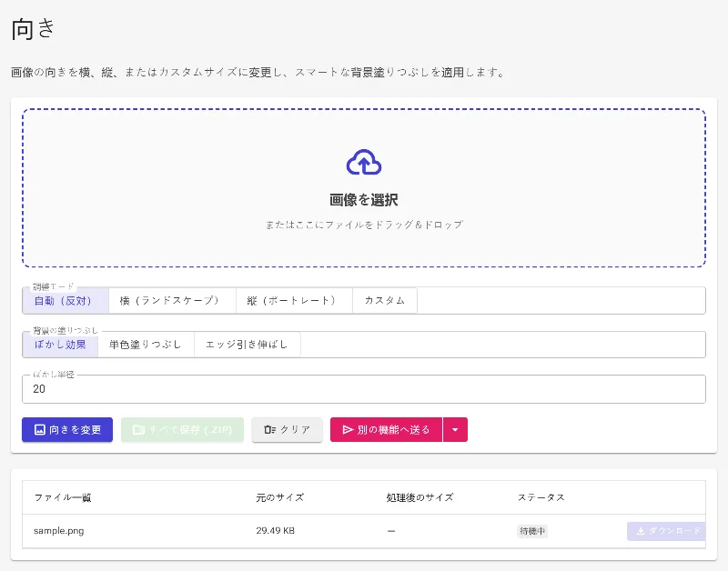Choose the カスタム mode option

385,301
